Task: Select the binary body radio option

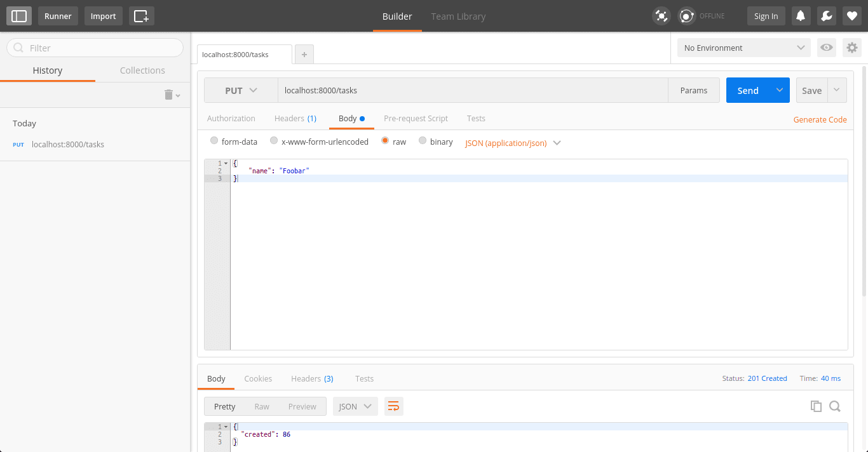Action: (423, 141)
